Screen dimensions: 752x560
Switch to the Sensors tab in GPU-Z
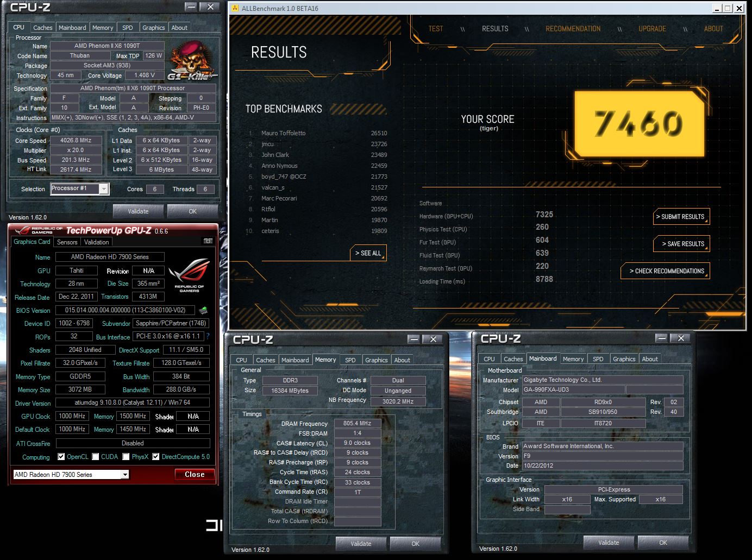tap(67, 242)
